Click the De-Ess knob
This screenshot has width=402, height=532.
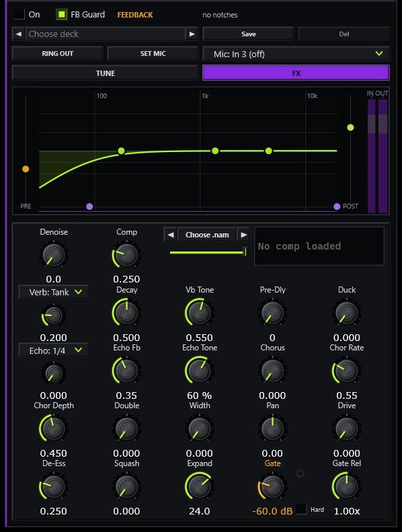click(54, 486)
